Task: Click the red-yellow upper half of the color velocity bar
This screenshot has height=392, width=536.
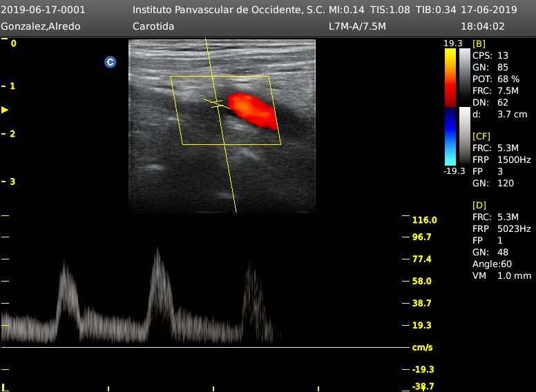Action: [x=450, y=77]
